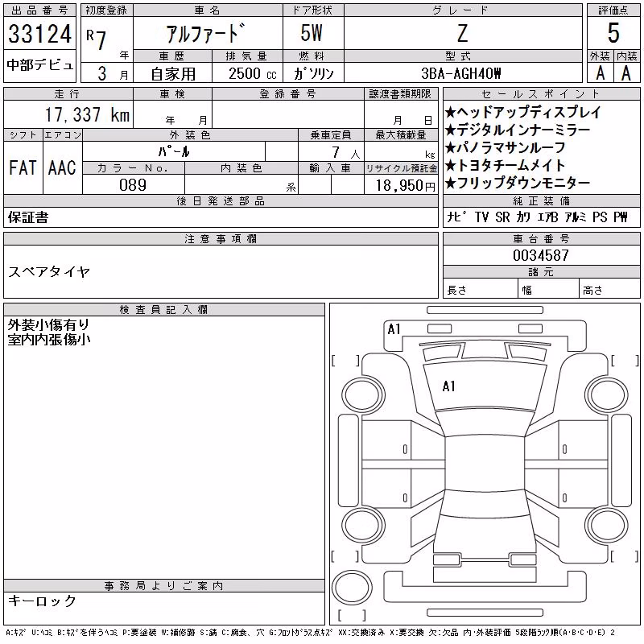Select the 中部デビュ label
This screenshot has width=644, height=644.
(x=39, y=64)
